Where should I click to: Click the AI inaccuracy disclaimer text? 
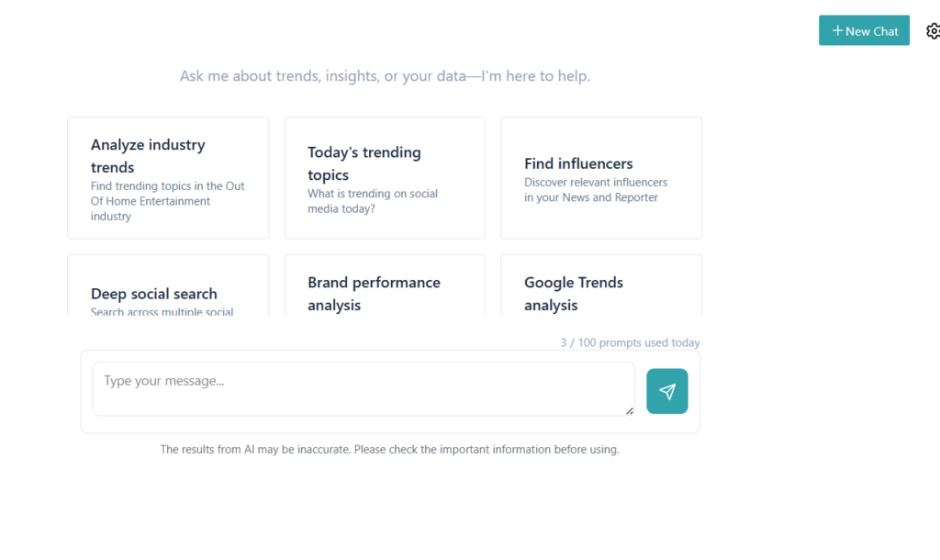click(389, 450)
